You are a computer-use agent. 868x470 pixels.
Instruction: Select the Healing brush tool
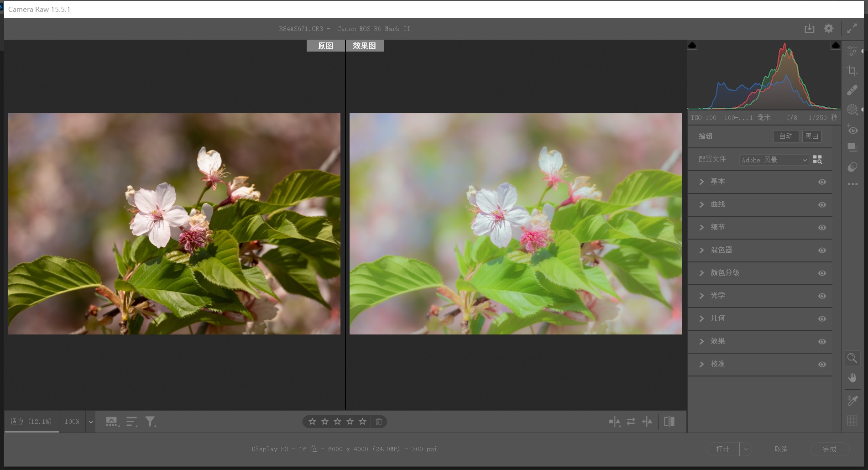tap(852, 90)
